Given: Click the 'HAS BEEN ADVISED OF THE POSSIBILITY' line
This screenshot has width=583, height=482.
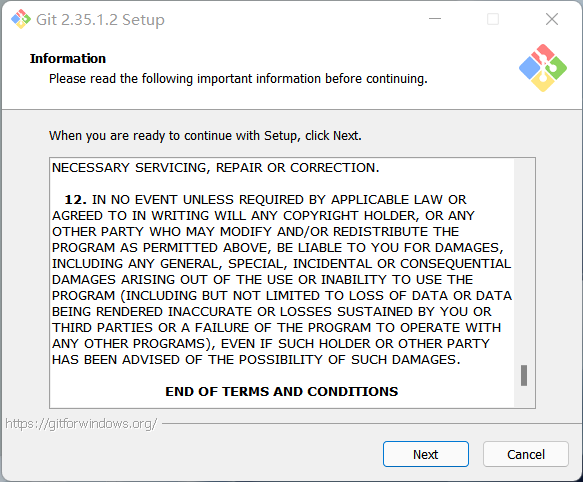Looking at the screenshot, I should [256, 360].
